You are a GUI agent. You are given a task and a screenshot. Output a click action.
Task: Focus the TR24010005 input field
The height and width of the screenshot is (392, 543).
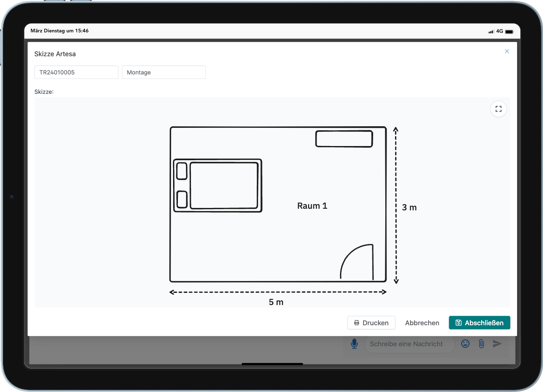pyautogui.click(x=76, y=72)
